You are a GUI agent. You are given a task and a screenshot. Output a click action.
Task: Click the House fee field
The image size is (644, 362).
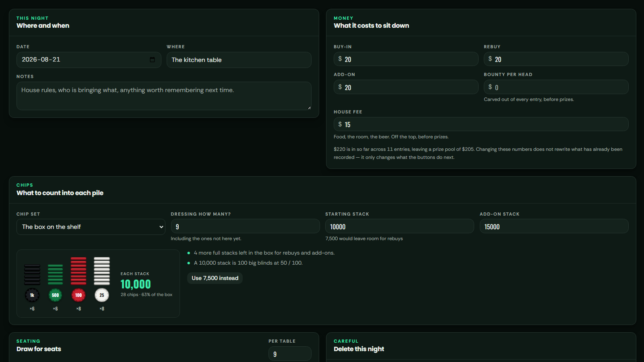click(481, 124)
